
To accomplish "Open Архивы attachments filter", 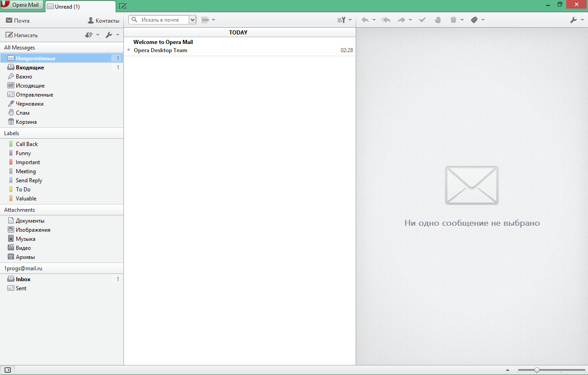I will coord(62,257).
